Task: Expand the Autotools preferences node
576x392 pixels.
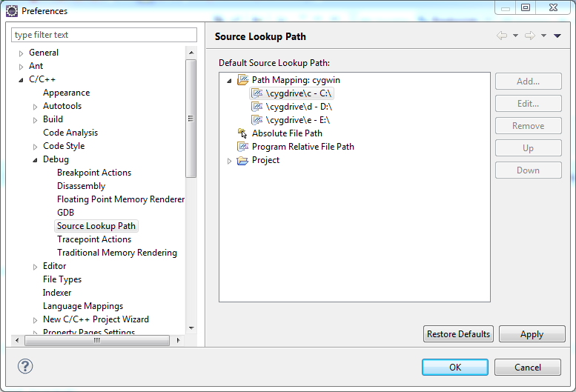Action: [x=35, y=107]
